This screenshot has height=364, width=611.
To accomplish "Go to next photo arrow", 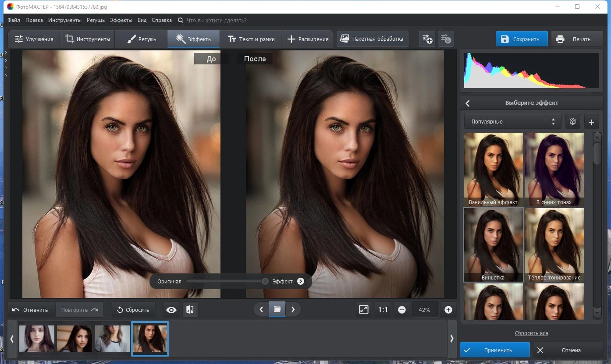I will [293, 310].
